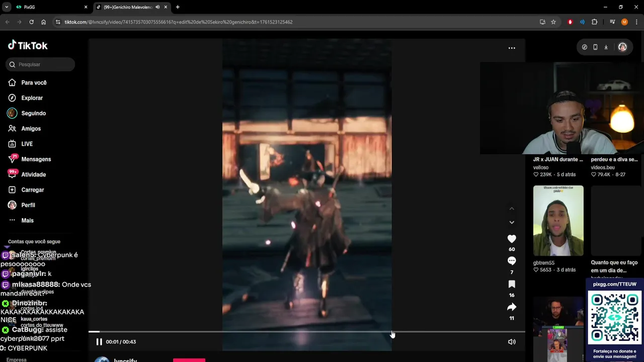Click the lvncsify creator avatar

click(x=102, y=359)
